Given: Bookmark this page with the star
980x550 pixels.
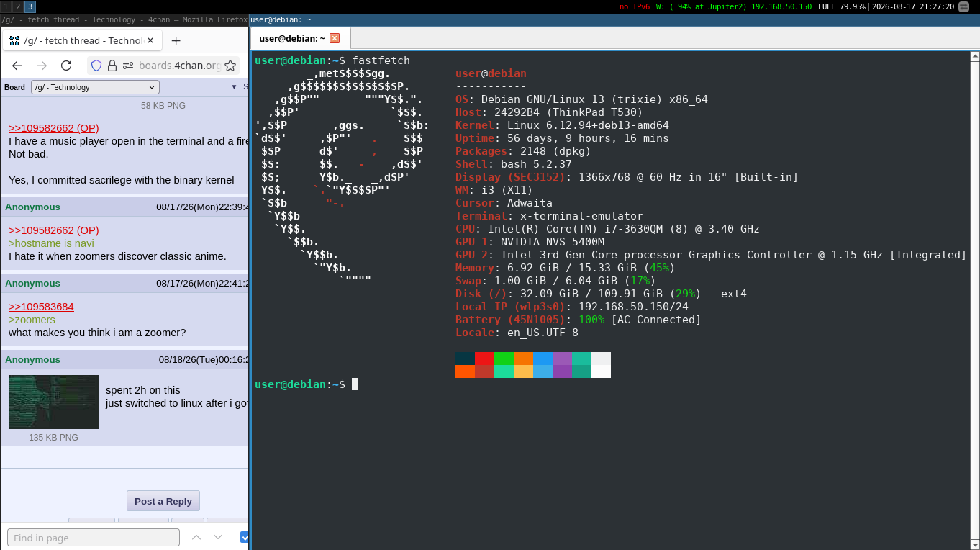Looking at the screenshot, I should 230,66.
